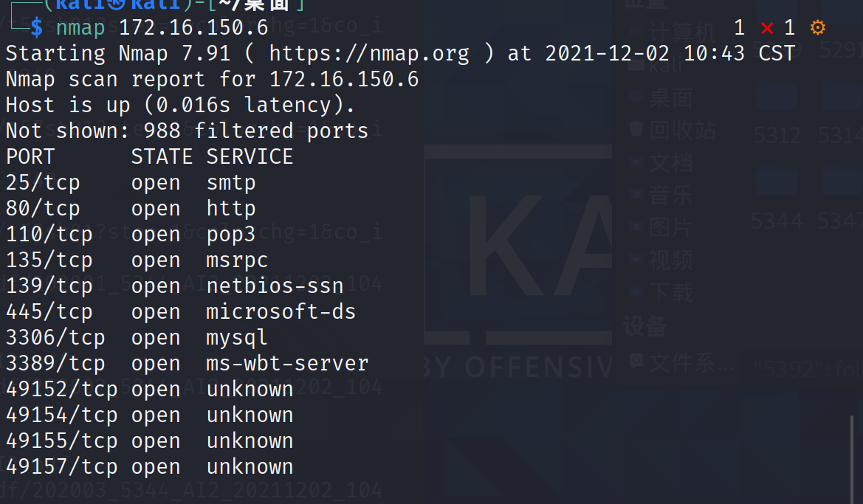The image size is (863, 504).
Task: Select the 桌面 desktop sidebar entry
Action: click(x=661, y=98)
